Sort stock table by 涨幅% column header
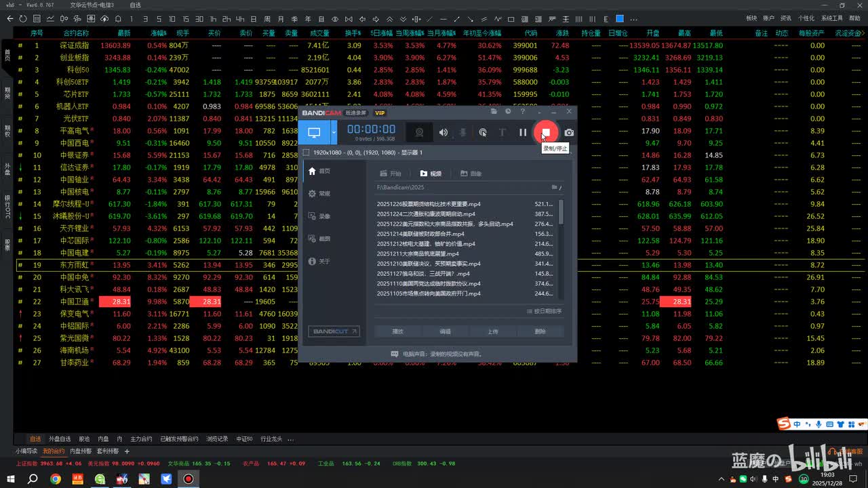The image size is (868, 488). pyautogui.click(x=158, y=33)
